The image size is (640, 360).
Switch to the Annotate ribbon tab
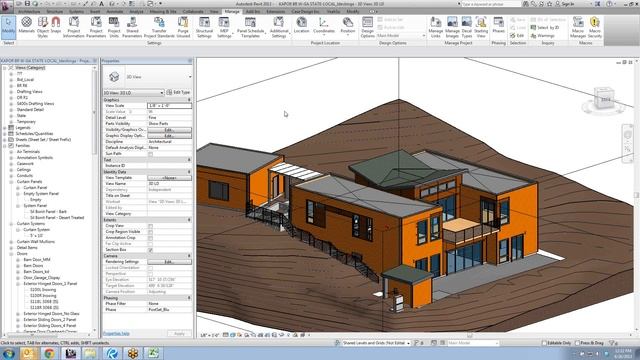pos(115,11)
